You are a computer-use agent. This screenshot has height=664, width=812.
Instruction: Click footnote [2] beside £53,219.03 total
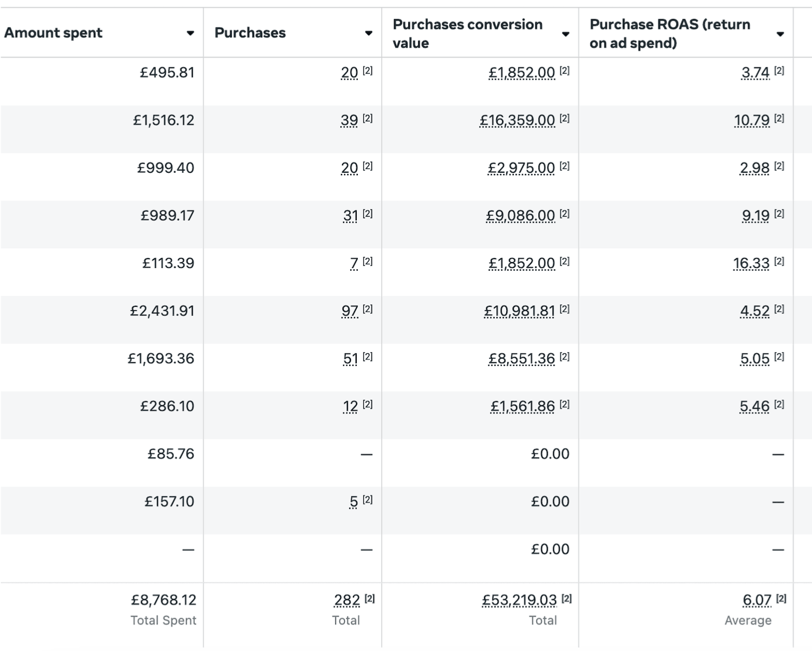click(x=567, y=599)
